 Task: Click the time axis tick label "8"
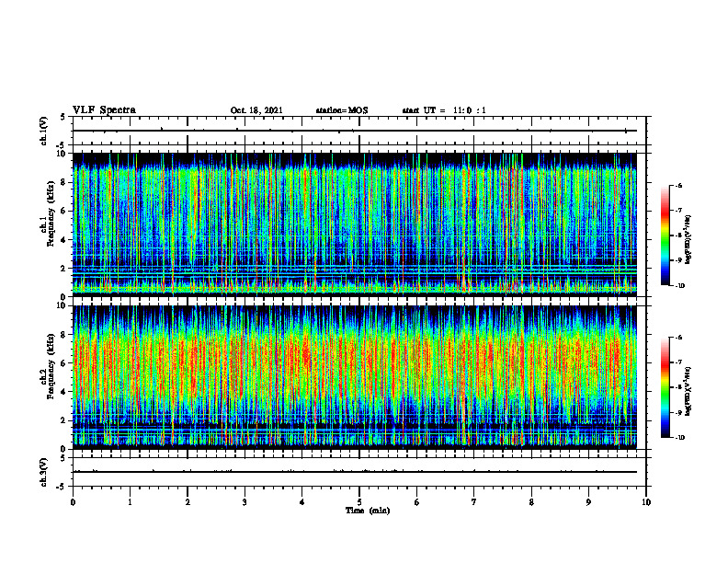click(531, 502)
